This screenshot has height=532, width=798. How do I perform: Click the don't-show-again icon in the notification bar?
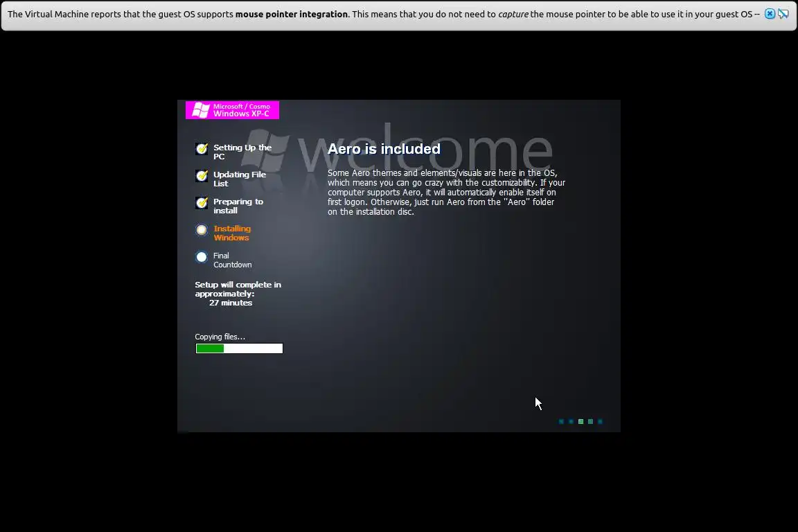pos(783,14)
